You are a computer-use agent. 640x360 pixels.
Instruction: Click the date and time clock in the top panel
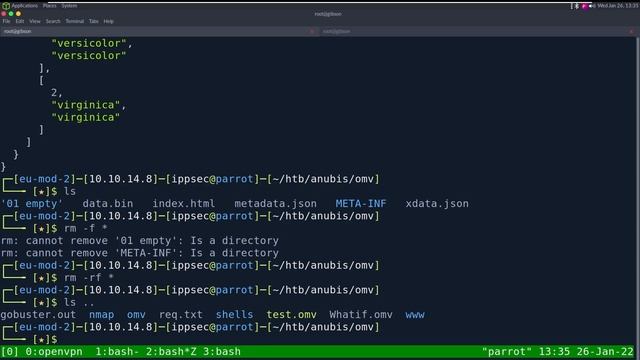(x=618, y=6)
